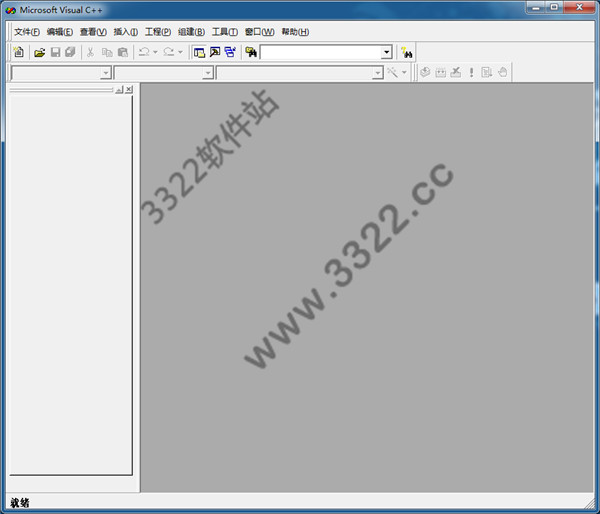Click the Cut scissors icon
The height and width of the screenshot is (514, 600).
click(90, 52)
